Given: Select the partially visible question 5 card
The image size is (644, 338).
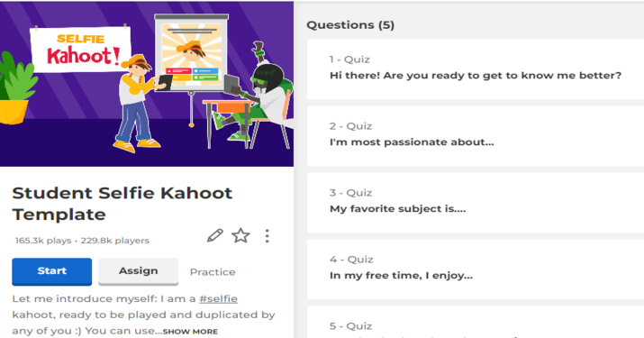Looking at the screenshot, I should 476,322.
